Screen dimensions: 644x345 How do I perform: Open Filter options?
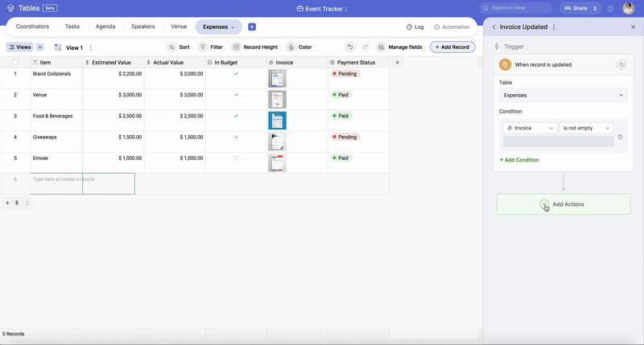211,47
